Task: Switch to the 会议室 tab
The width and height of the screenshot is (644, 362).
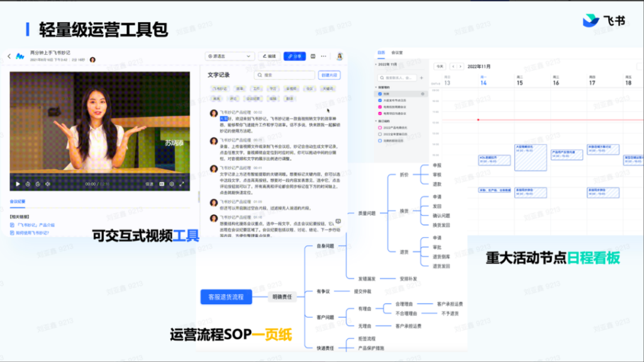Action: point(397,53)
